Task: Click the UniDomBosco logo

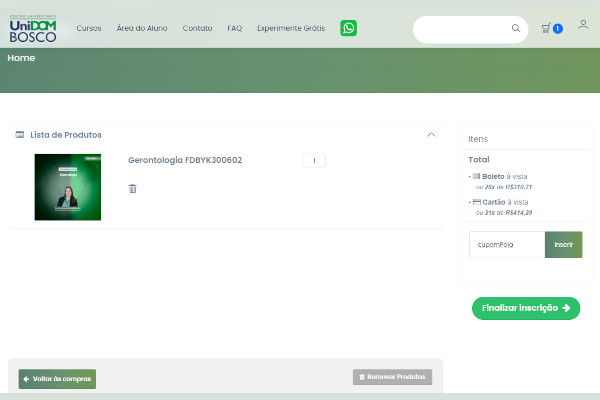Action: (33, 28)
